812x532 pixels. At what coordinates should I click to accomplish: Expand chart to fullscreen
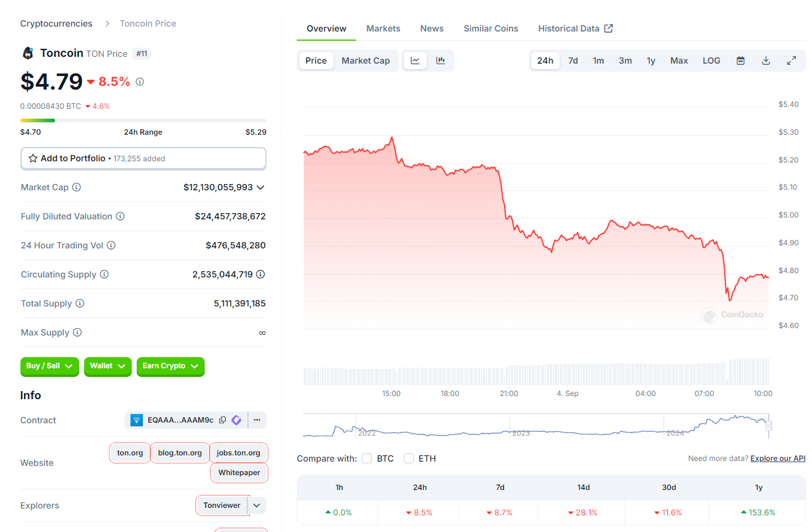pos(791,61)
